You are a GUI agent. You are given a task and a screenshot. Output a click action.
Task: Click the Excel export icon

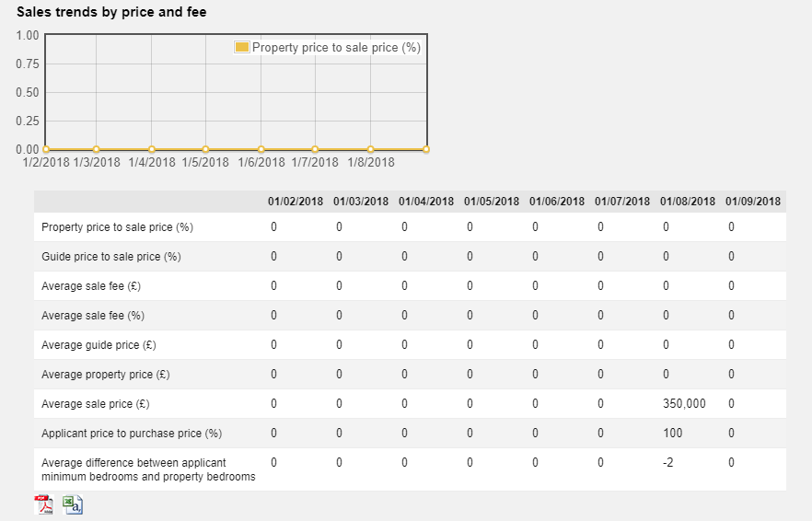point(73,504)
